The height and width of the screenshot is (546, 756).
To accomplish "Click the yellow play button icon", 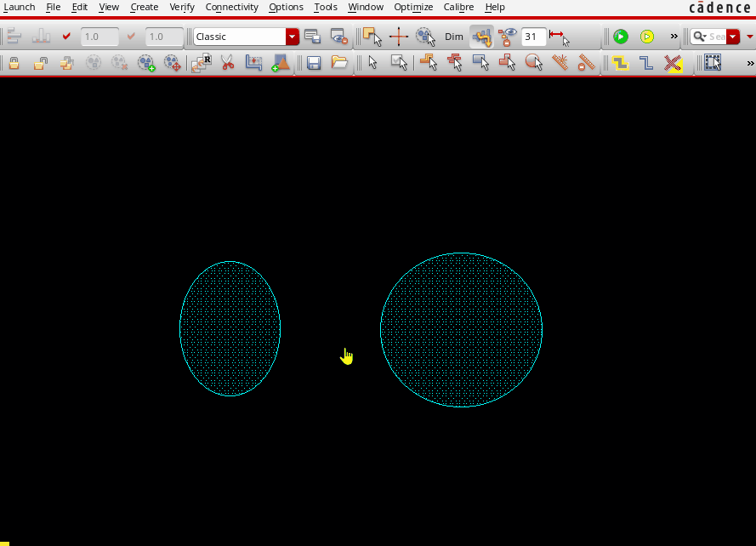I will (647, 37).
